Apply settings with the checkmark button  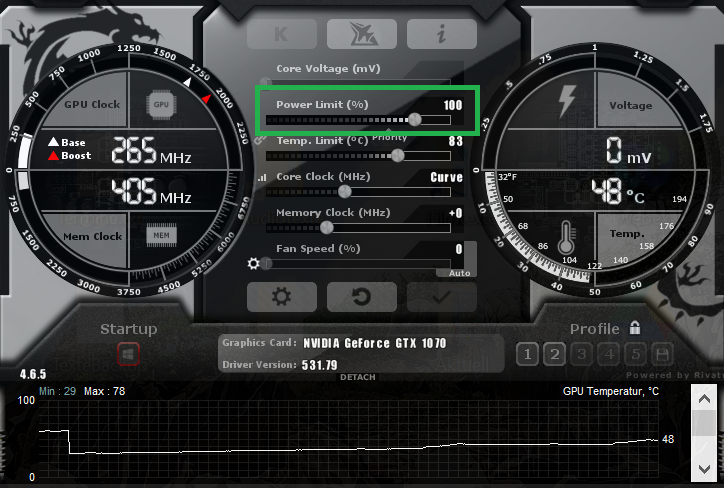click(x=441, y=297)
